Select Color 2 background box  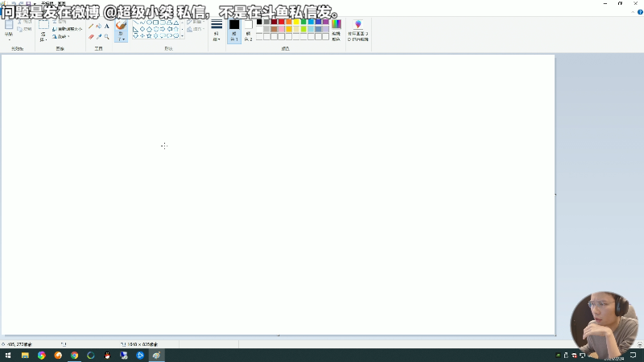coord(248,31)
